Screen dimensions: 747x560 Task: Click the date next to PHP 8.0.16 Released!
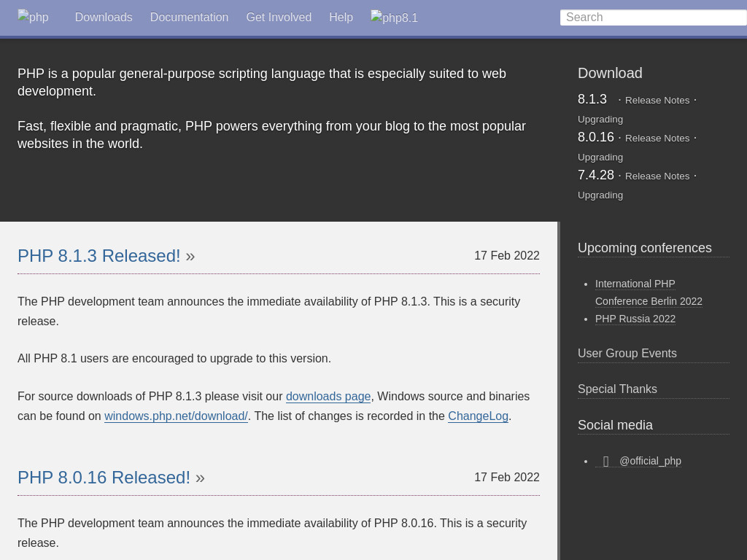tap(507, 477)
